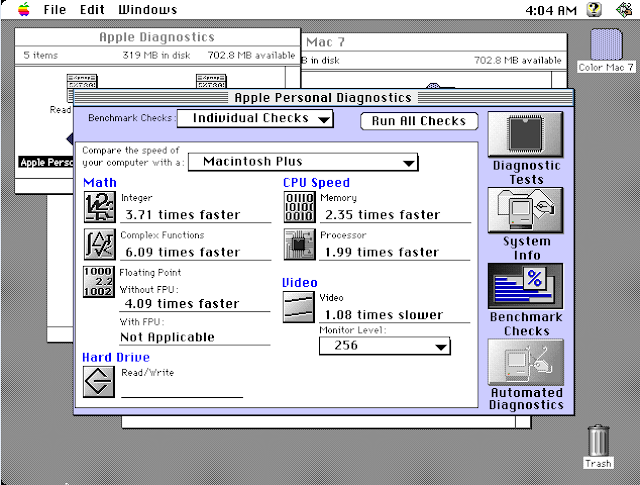
Task: Run the Video benchmark check icon
Action: pyautogui.click(x=299, y=307)
